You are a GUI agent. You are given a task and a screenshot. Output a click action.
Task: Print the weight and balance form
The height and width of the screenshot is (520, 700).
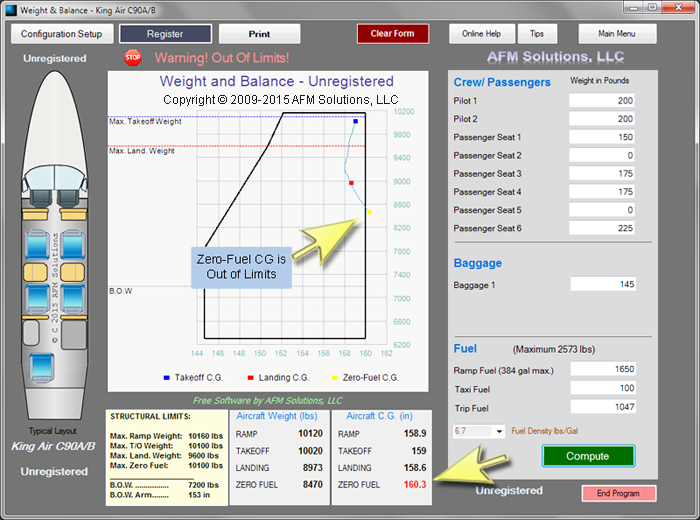(x=259, y=34)
